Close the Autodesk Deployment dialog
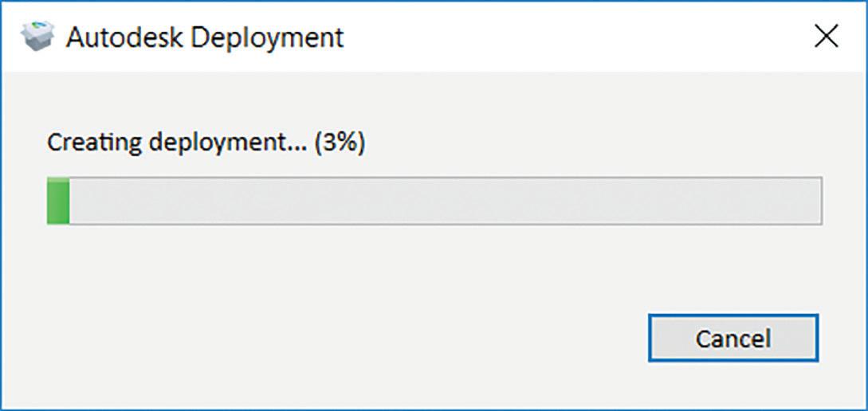Image resolution: width=868 pixels, height=411 pixels. point(826,37)
